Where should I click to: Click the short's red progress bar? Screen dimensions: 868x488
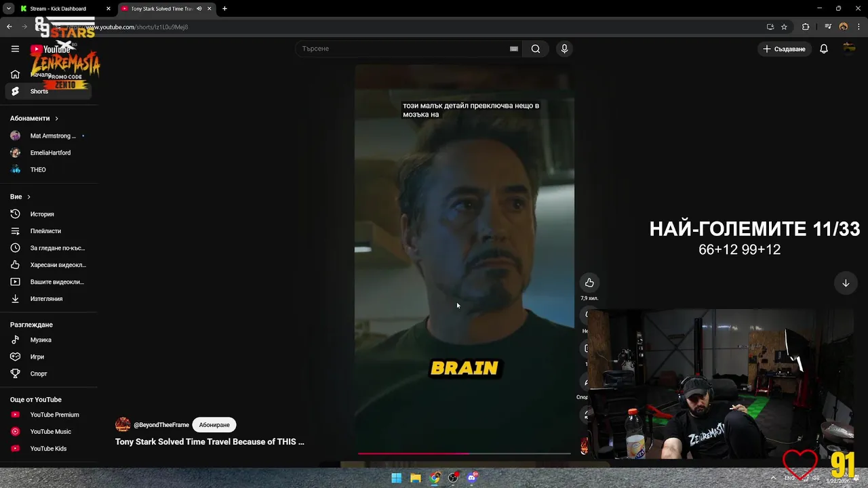(465, 453)
